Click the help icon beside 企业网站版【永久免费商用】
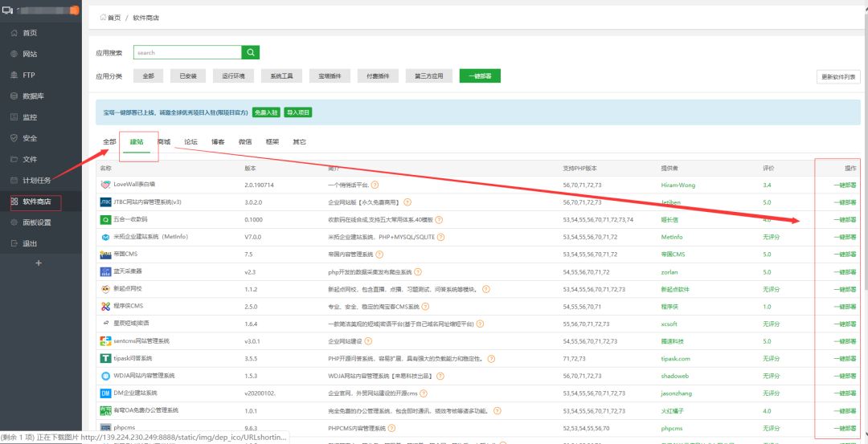868x444 pixels. pyautogui.click(x=407, y=202)
